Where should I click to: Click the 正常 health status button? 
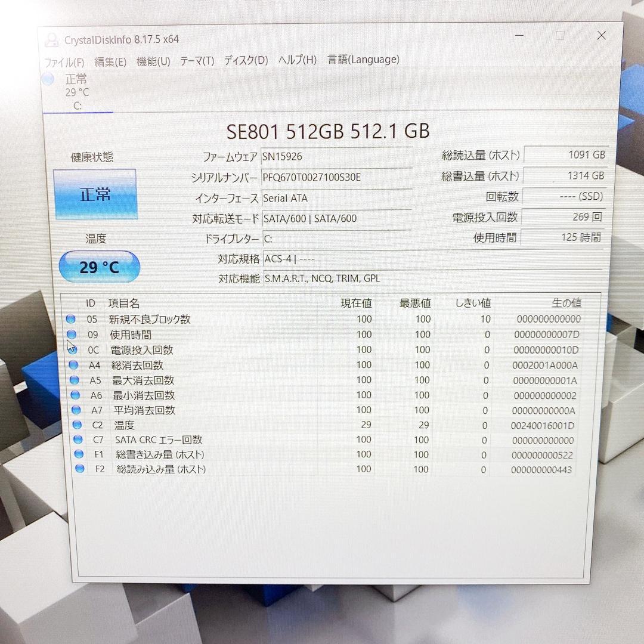[95, 194]
